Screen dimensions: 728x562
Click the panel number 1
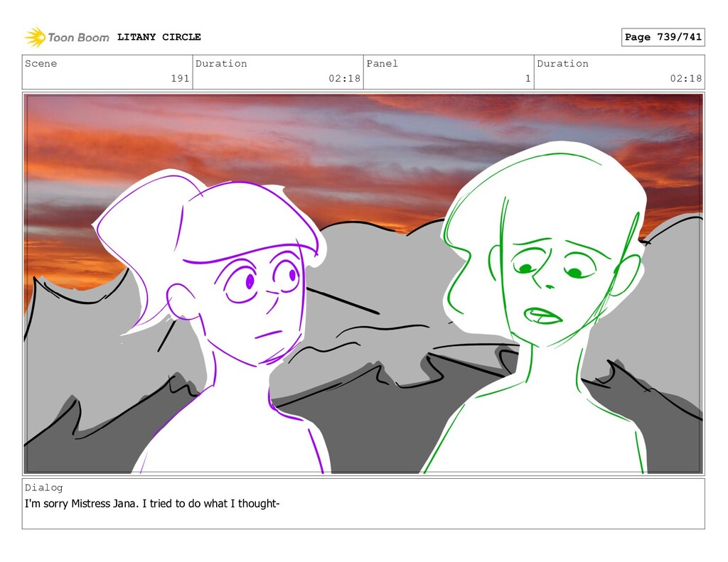point(528,78)
